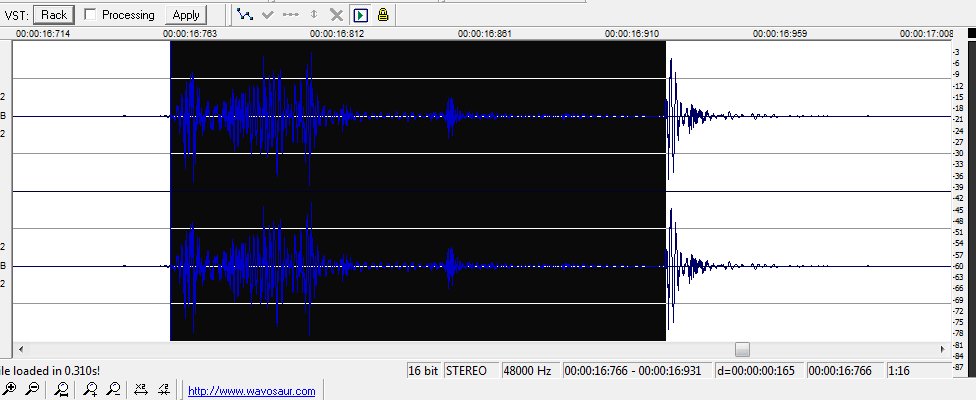976x400 pixels.
Task: Click the -87 dB level scale mark
Action: click(959, 367)
